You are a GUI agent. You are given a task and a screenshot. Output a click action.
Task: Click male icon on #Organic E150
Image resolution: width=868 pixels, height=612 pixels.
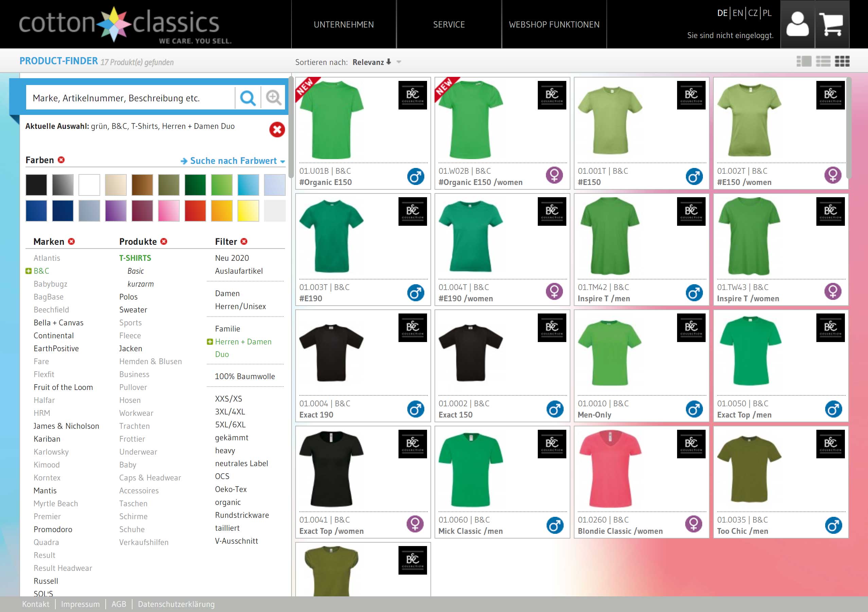click(415, 176)
